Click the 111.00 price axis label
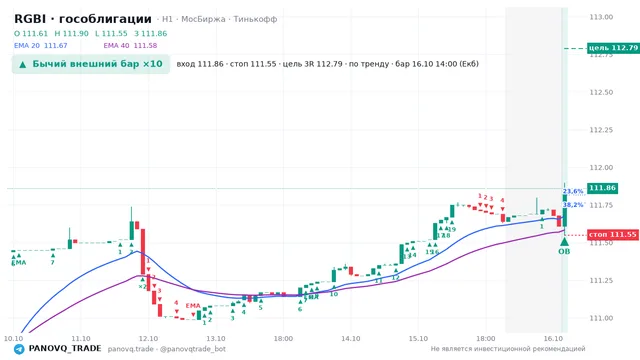 (x=601, y=318)
